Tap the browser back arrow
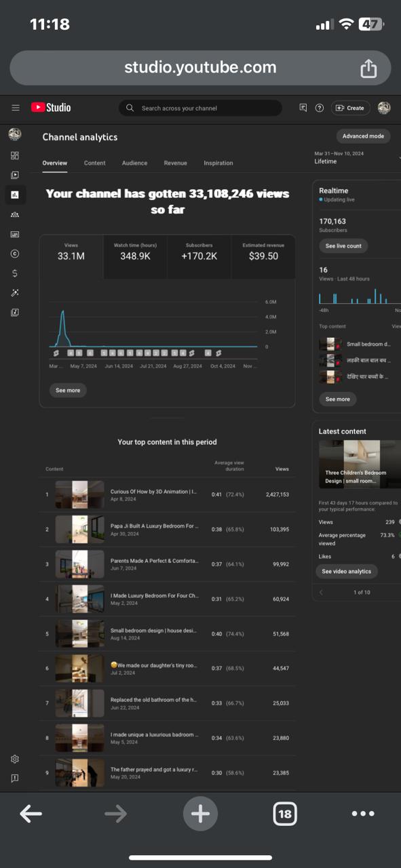 coord(31,814)
